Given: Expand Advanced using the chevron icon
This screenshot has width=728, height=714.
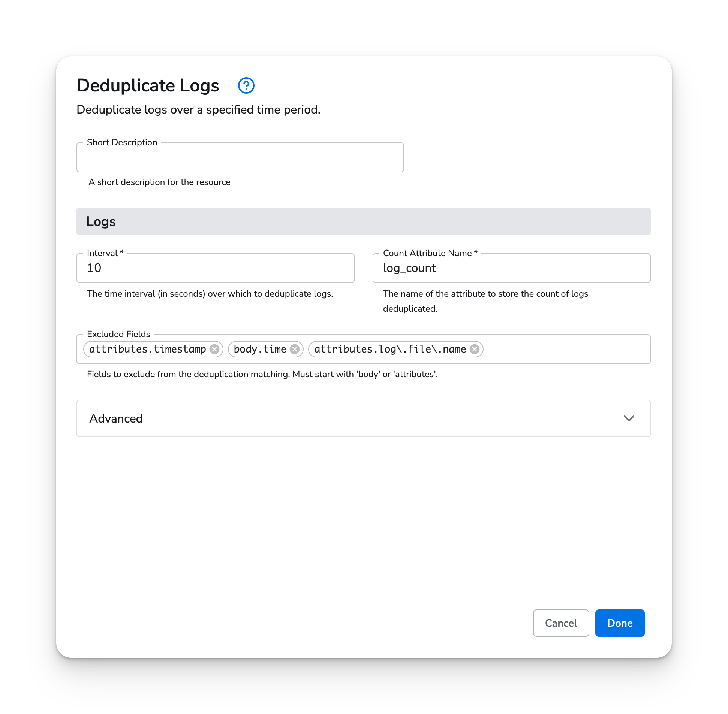Looking at the screenshot, I should pyautogui.click(x=630, y=418).
